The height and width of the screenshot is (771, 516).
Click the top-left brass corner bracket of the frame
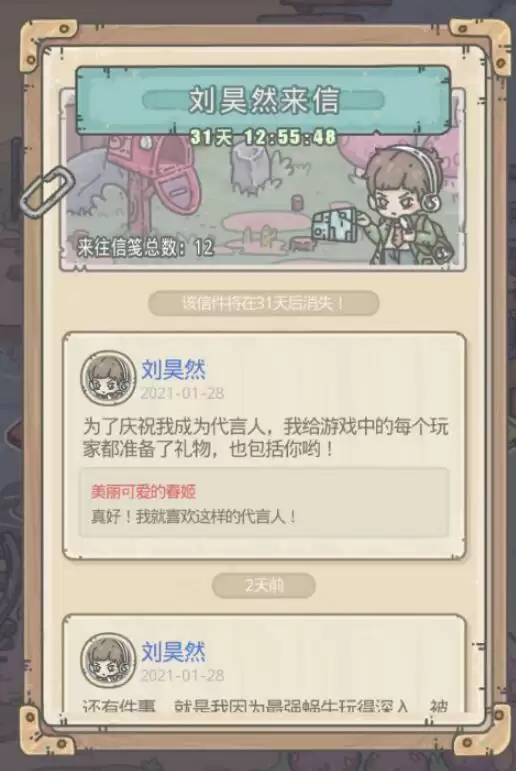click(x=48, y=44)
